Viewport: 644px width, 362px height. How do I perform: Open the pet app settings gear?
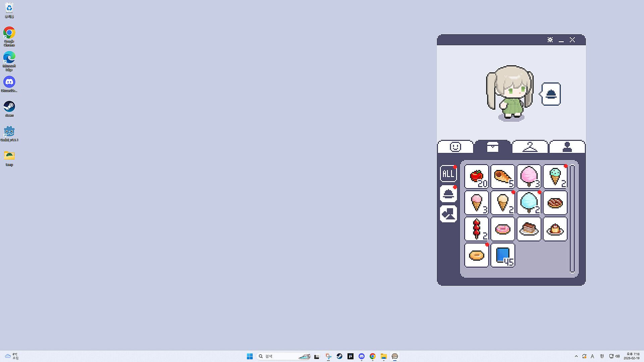(550, 40)
